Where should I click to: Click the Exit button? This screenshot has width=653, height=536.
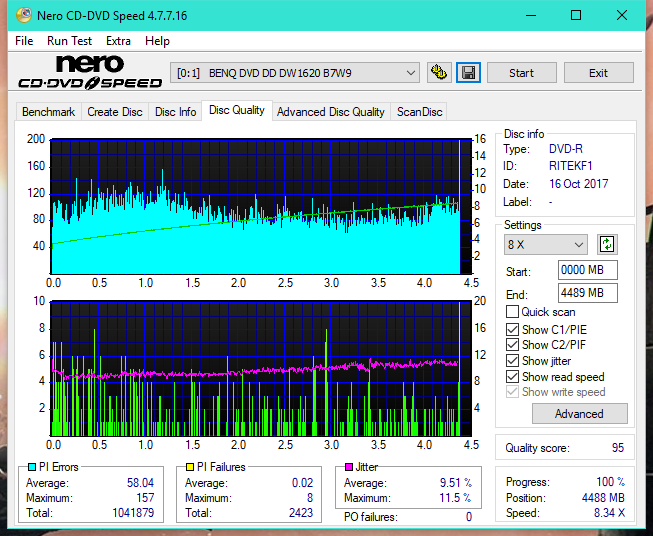pos(598,73)
